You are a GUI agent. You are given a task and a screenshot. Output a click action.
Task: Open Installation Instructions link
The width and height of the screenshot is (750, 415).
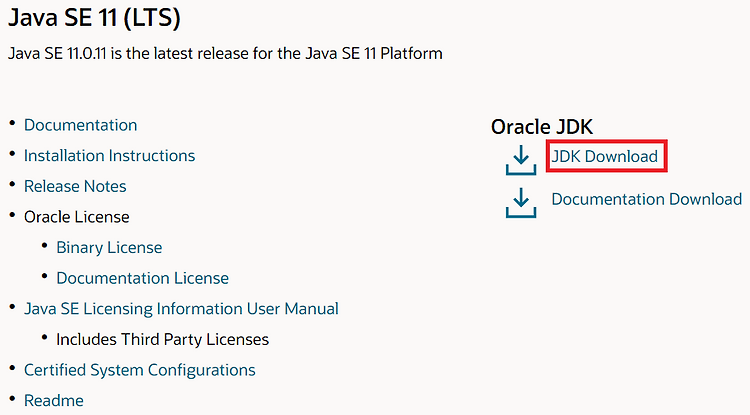(x=110, y=156)
